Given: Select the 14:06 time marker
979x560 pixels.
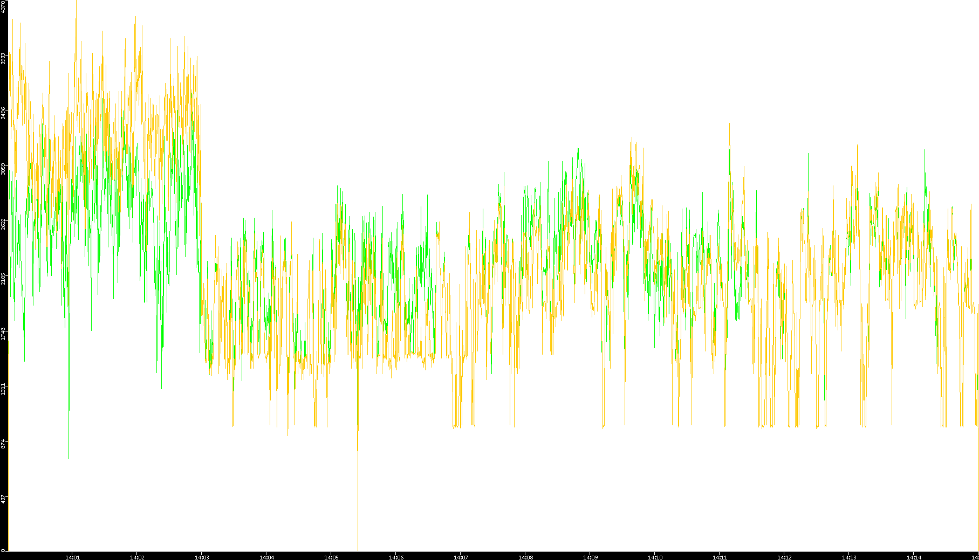Looking at the screenshot, I should click(x=396, y=557).
